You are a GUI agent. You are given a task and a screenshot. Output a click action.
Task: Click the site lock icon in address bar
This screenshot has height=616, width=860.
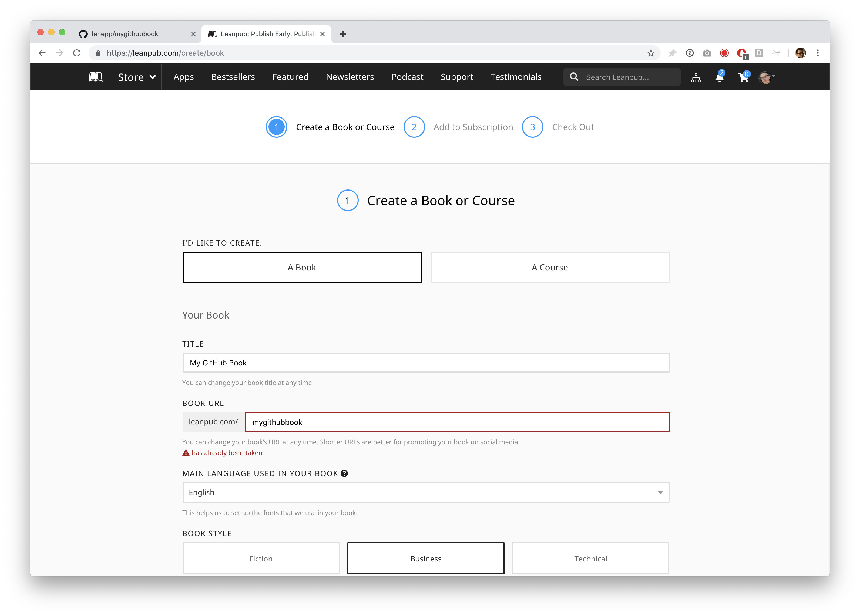coord(98,53)
